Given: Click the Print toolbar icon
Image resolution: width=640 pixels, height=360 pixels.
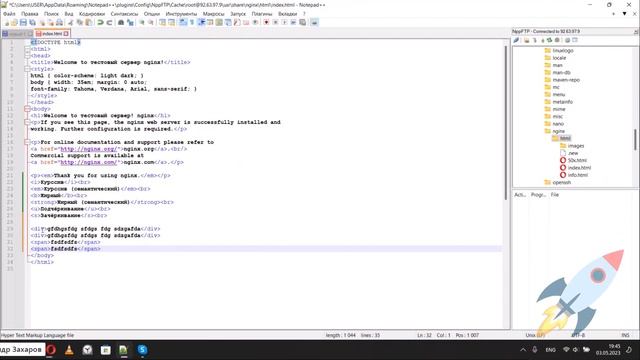Looking at the screenshot, I should pyautogui.click(x=60, y=22).
